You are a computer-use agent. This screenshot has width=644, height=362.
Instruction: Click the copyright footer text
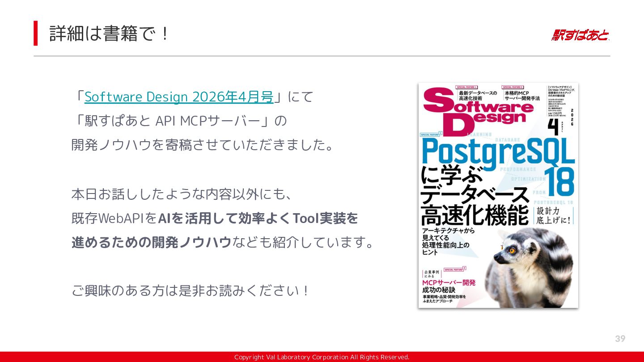(x=322, y=357)
